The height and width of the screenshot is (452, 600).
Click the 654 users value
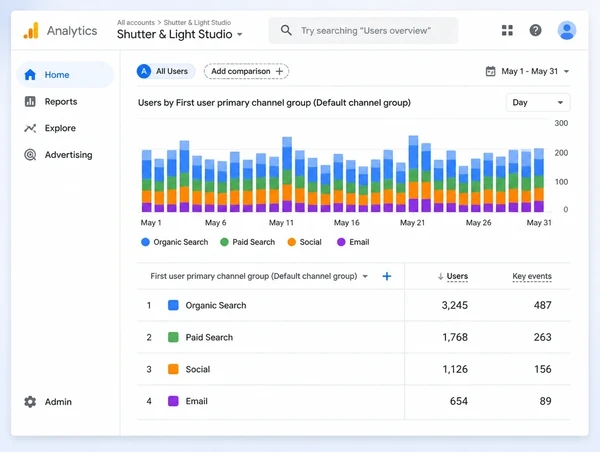coord(459,401)
